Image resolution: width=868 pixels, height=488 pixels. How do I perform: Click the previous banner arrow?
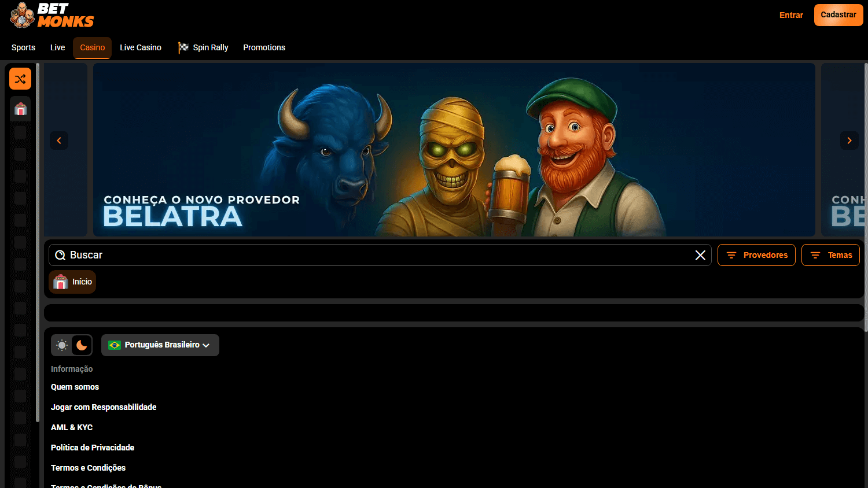(x=58, y=140)
